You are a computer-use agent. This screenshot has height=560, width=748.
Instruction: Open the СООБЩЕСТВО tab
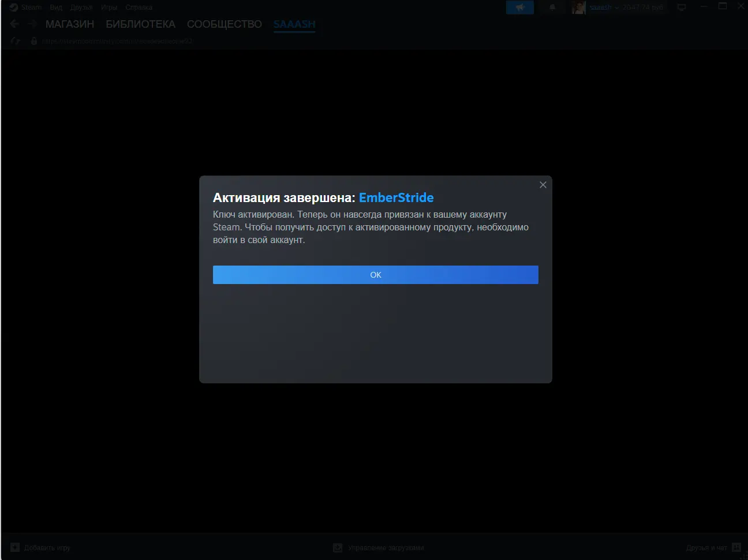[224, 24]
